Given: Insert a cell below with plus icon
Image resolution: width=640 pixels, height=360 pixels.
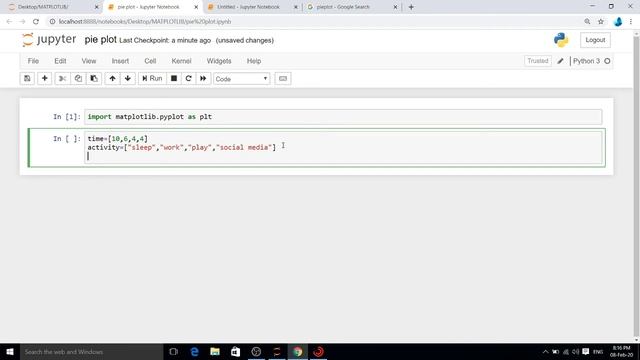Looking at the screenshot, I should [44, 78].
